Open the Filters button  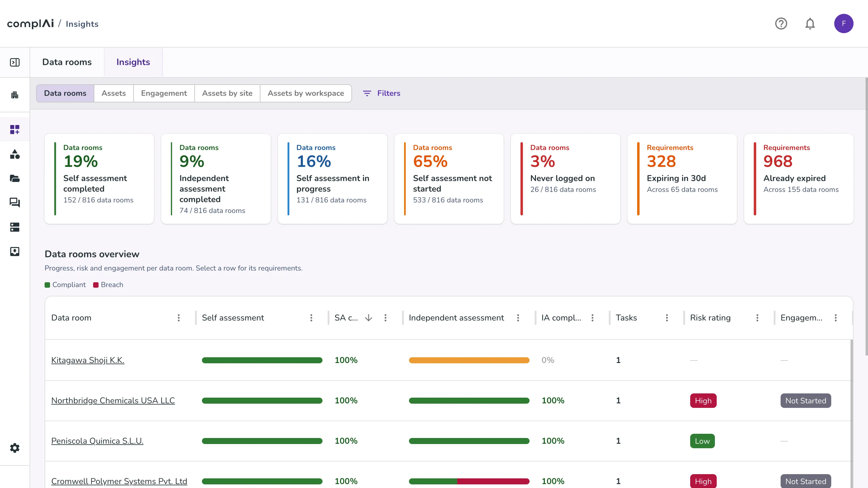click(x=382, y=93)
